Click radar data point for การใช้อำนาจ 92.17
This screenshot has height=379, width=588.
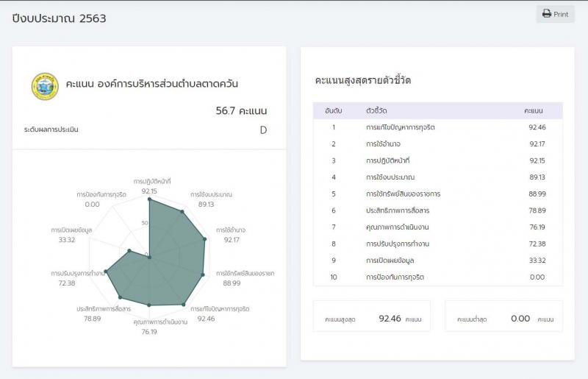pyautogui.click(x=205, y=239)
